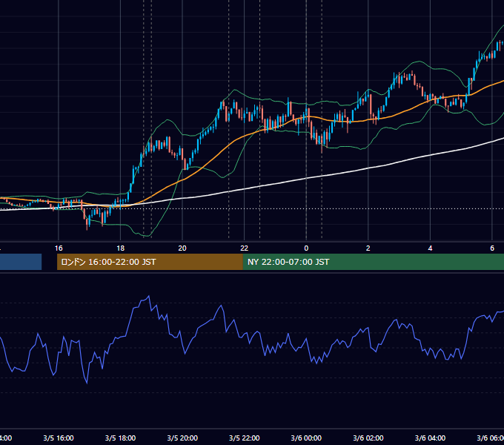Click the 3/5 18:00 time axis label
Screen dimensions: 504x445
[x=121, y=438]
